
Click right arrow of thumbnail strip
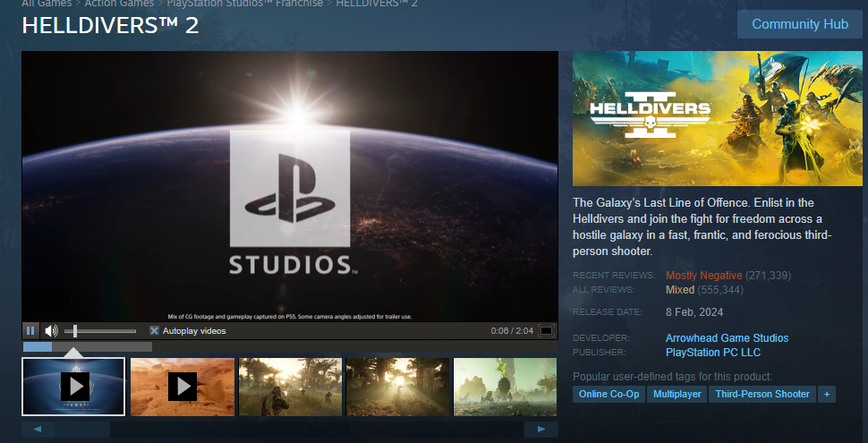coord(540,430)
